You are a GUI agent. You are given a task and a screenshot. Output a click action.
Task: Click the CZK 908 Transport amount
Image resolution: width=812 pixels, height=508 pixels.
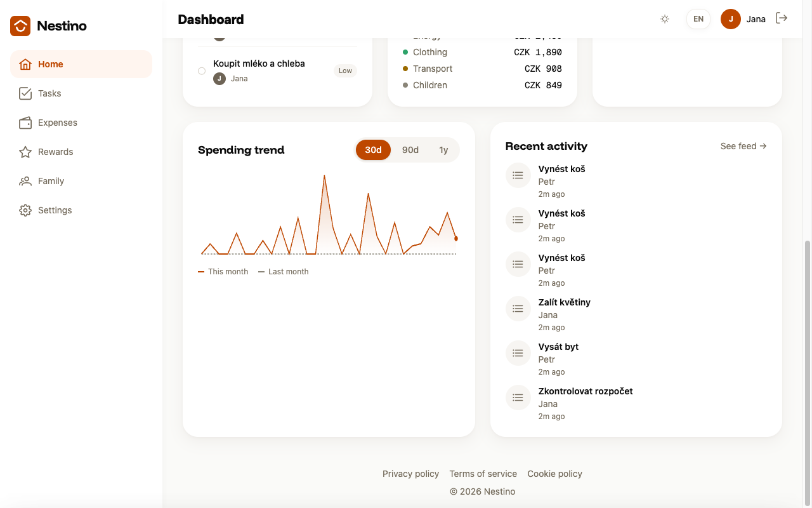click(x=543, y=69)
